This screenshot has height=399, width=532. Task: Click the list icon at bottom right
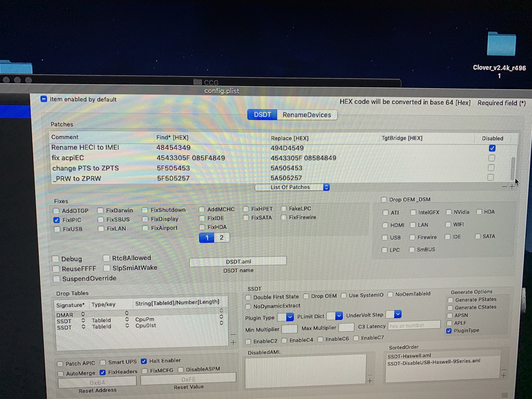tap(505, 395)
